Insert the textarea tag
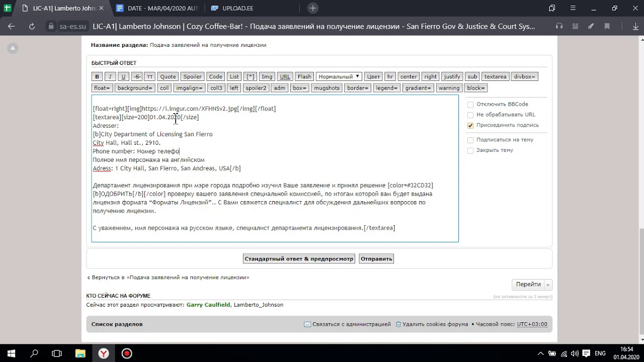 coord(495,76)
